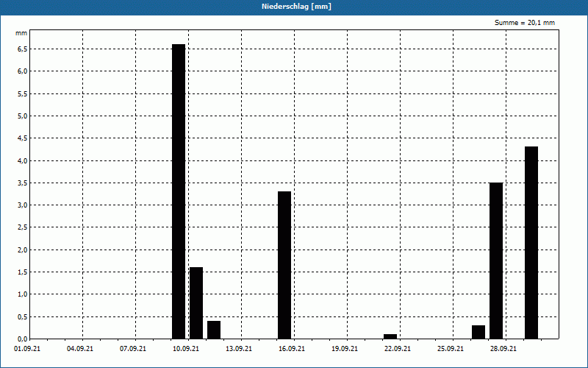Click the 3,5 mm bar at 28.09.21
This screenshot has width=588, height=368.
pos(495,261)
